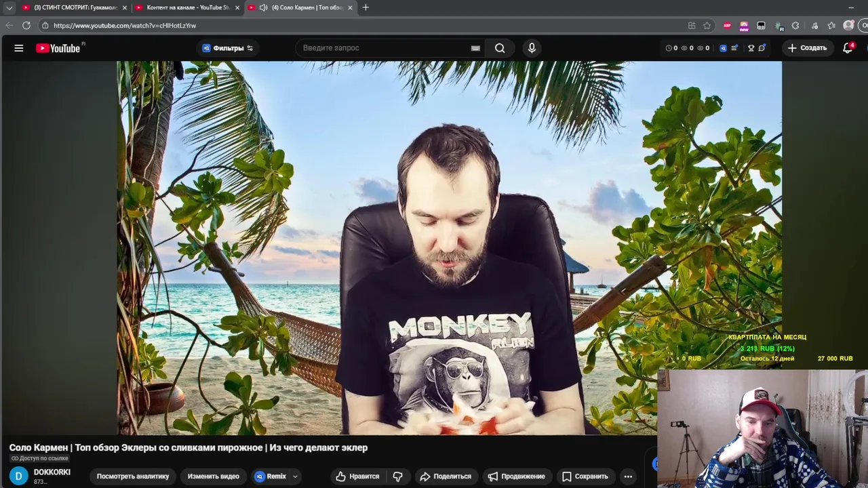Open the DOKKORKI channel avatar
Screen dimensions: 868x488
point(19,476)
